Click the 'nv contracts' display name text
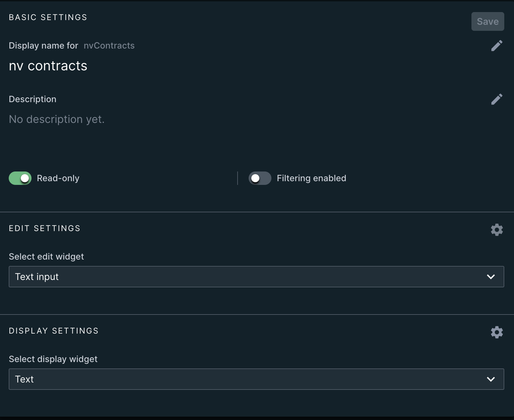The height and width of the screenshot is (420, 514). click(x=48, y=66)
